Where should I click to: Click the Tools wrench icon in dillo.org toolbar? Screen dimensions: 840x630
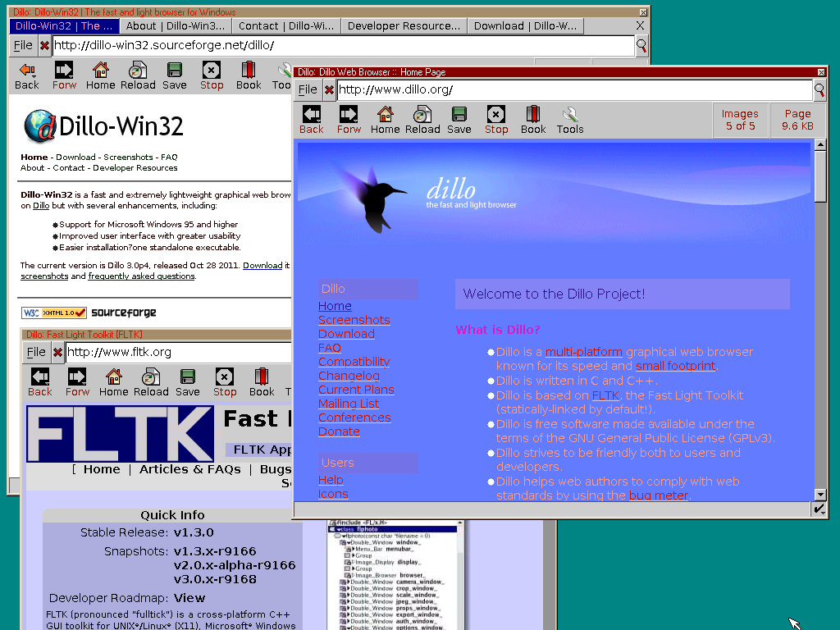point(569,120)
